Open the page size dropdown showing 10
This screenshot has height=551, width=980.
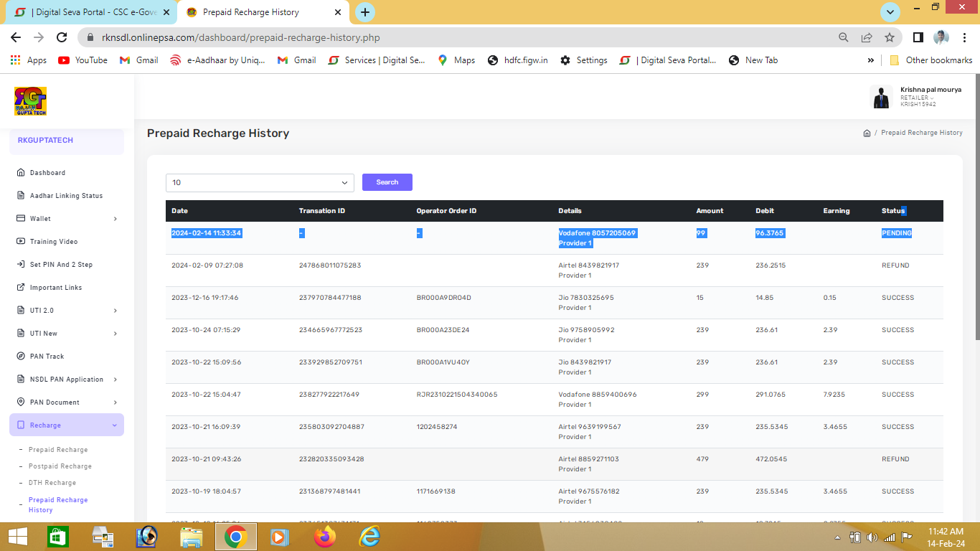(260, 183)
